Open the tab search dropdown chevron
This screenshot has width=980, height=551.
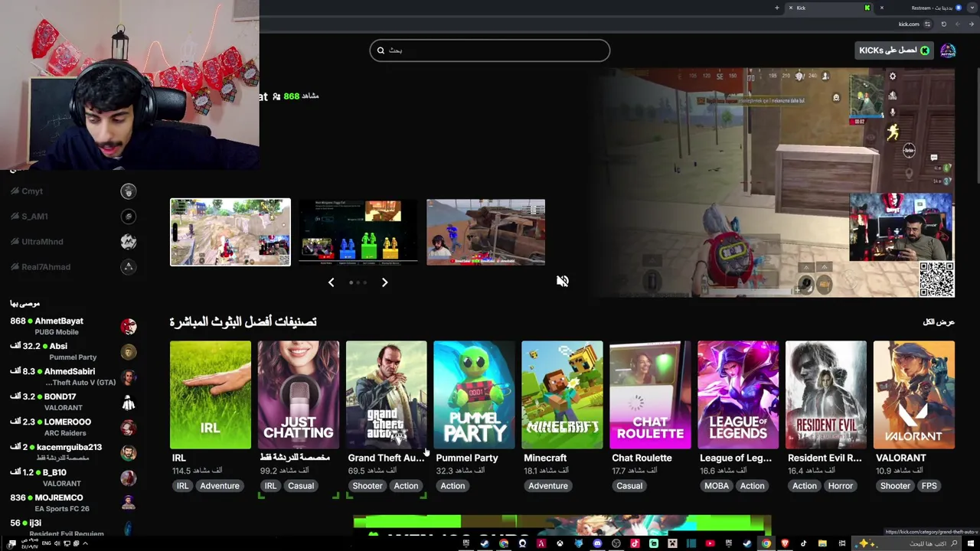(x=972, y=8)
